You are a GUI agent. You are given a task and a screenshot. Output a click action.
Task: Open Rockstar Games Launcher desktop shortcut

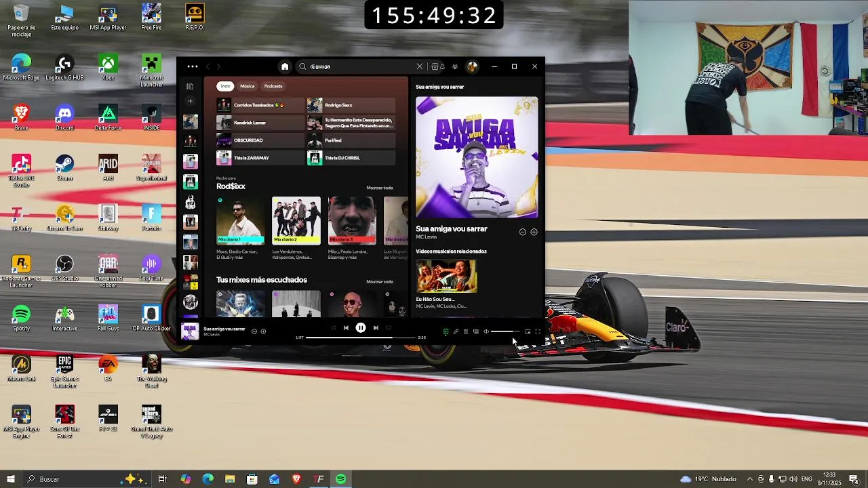[21, 271]
